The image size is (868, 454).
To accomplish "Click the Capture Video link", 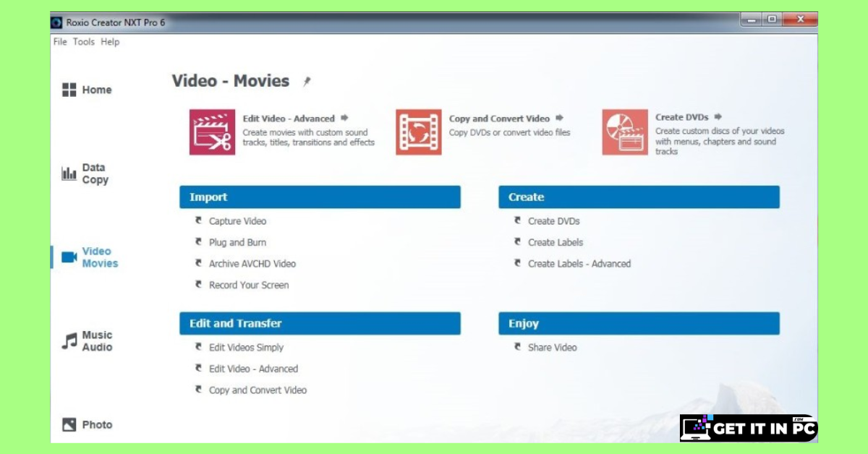I will coord(238,221).
